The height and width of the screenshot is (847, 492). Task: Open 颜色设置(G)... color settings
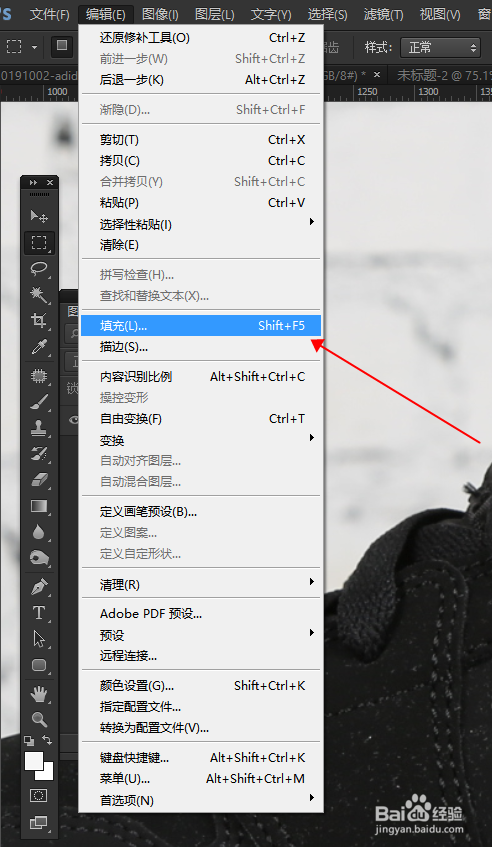coord(201,686)
